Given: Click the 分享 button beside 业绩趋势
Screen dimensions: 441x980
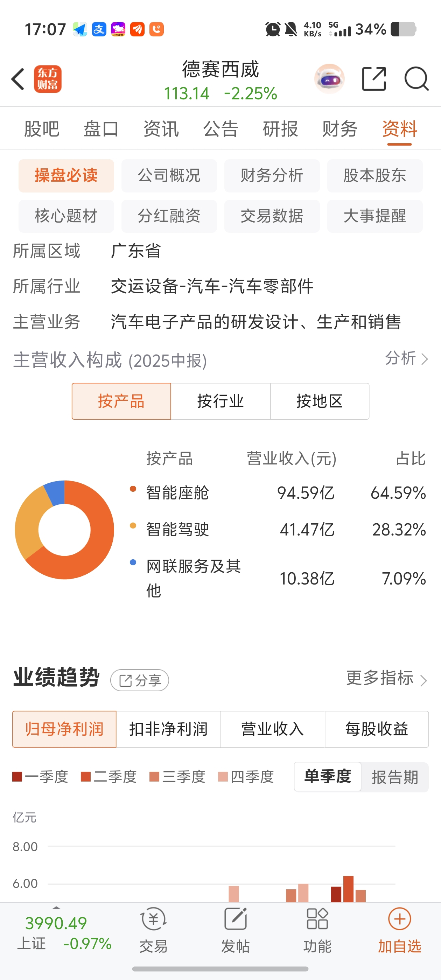Looking at the screenshot, I should 140,680.
